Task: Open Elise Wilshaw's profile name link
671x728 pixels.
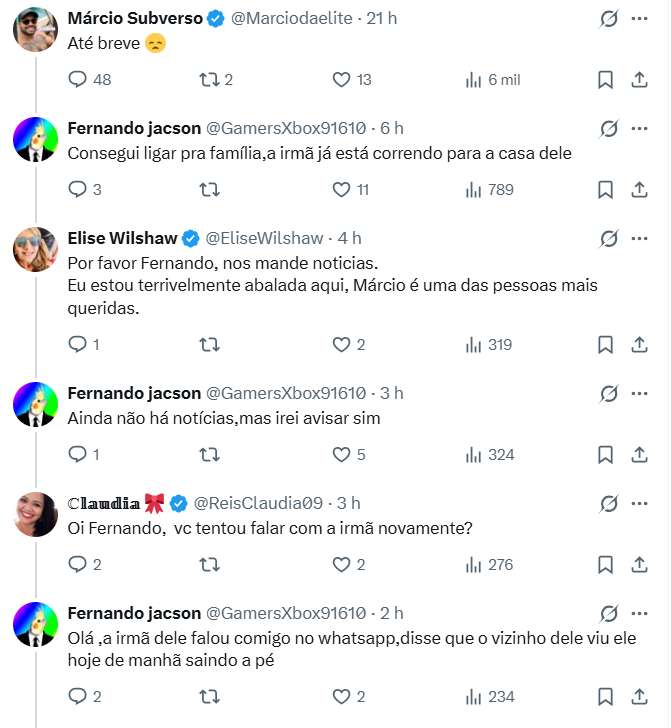Action: [122, 238]
